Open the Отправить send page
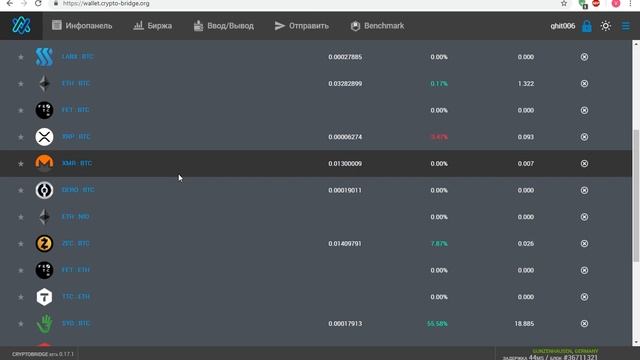 click(x=302, y=26)
